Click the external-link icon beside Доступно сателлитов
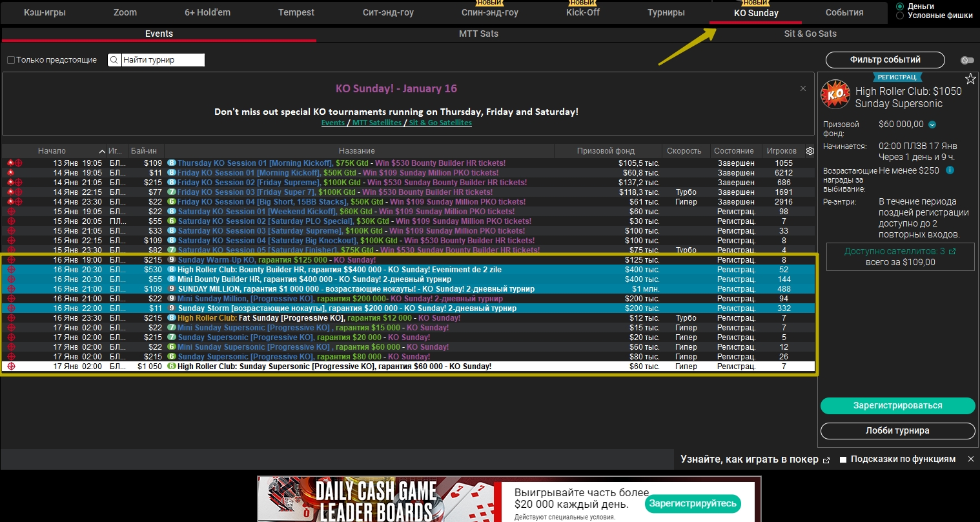The image size is (980, 522). point(952,252)
